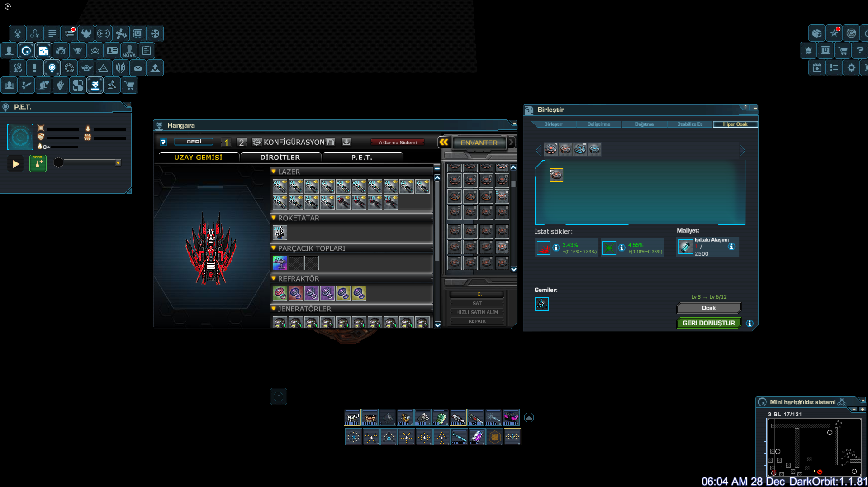Open the mail envelope icon

[138, 68]
